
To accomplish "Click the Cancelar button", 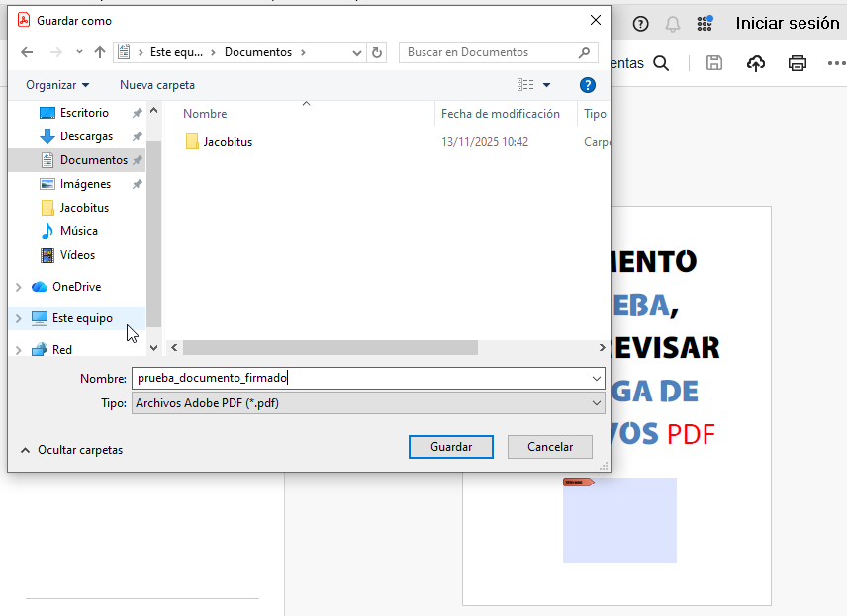I will tap(550, 447).
